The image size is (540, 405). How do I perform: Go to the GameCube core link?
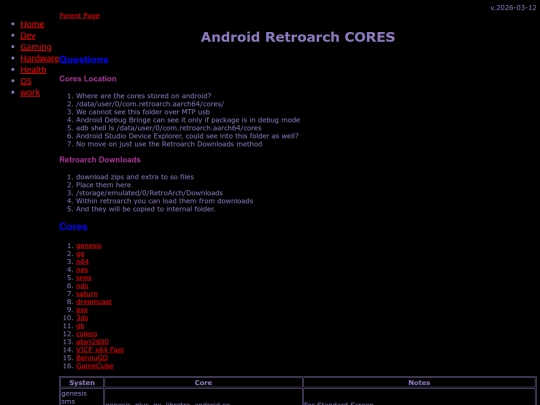[95, 366]
